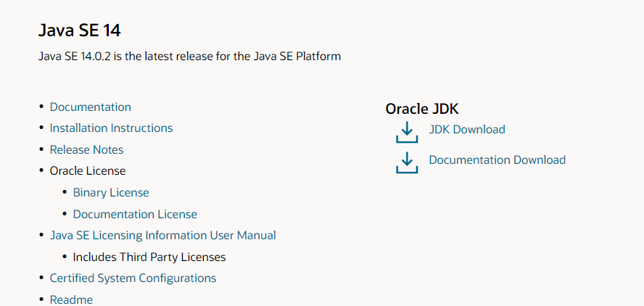Click the Oracle License list item text

coord(88,170)
